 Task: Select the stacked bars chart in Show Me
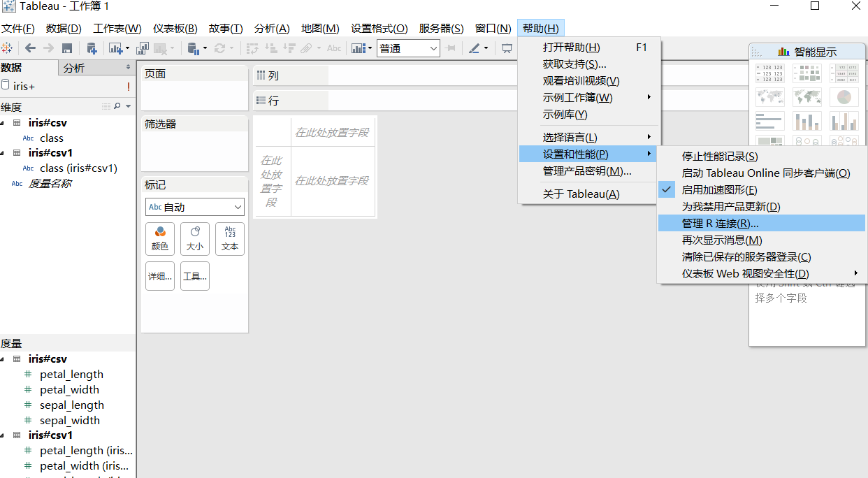pos(807,121)
